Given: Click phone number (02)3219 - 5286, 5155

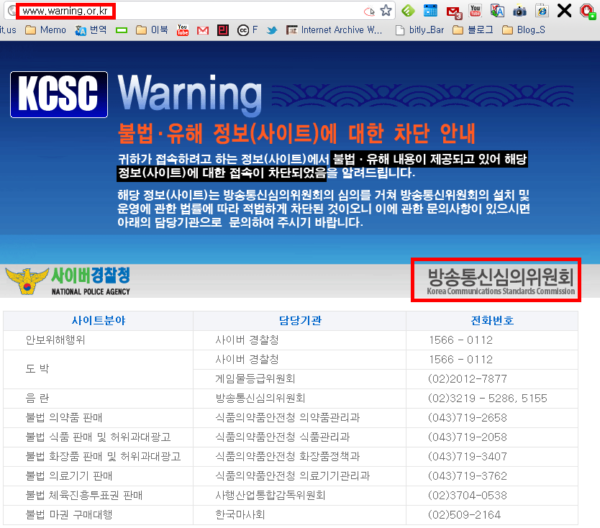Looking at the screenshot, I should click(x=488, y=398).
